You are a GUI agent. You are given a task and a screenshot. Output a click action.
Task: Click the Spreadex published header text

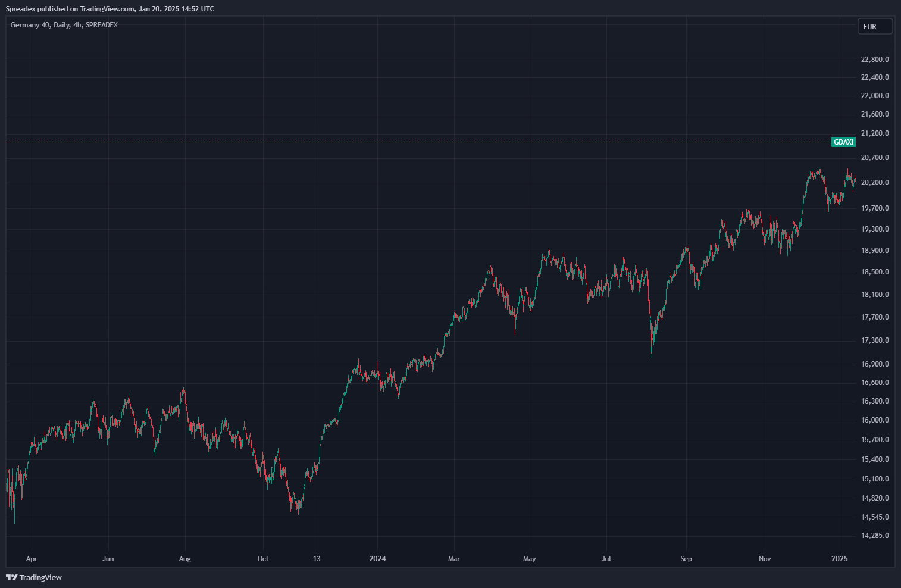point(110,9)
